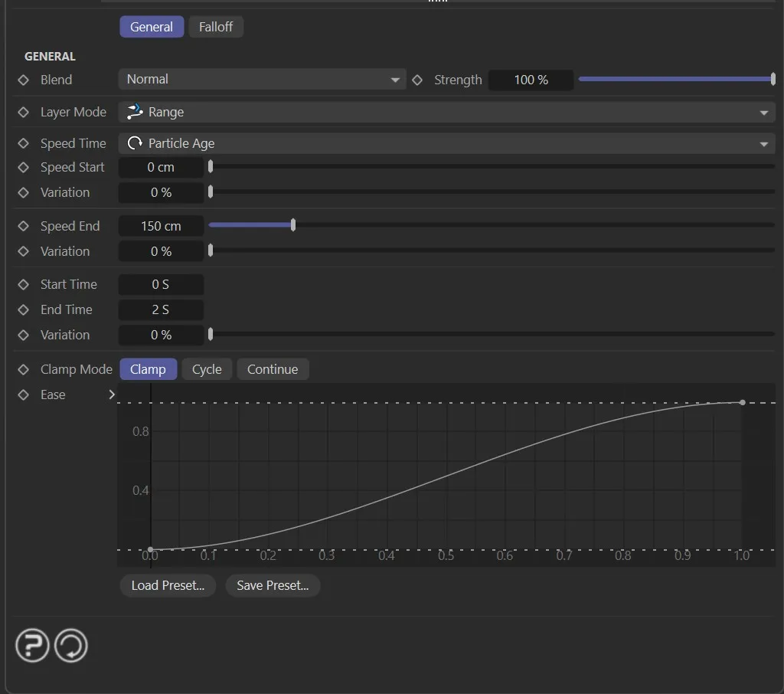
Task: Click the help question mark icon
Action: pos(32,646)
